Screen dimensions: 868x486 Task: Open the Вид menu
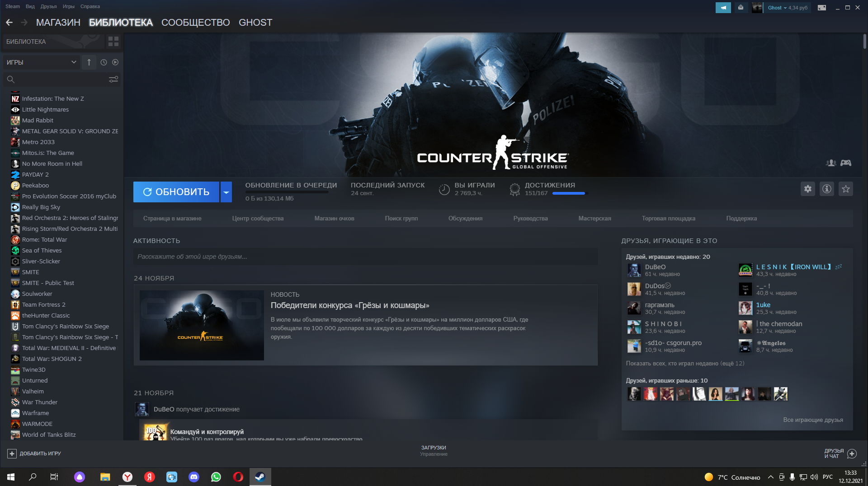point(30,6)
